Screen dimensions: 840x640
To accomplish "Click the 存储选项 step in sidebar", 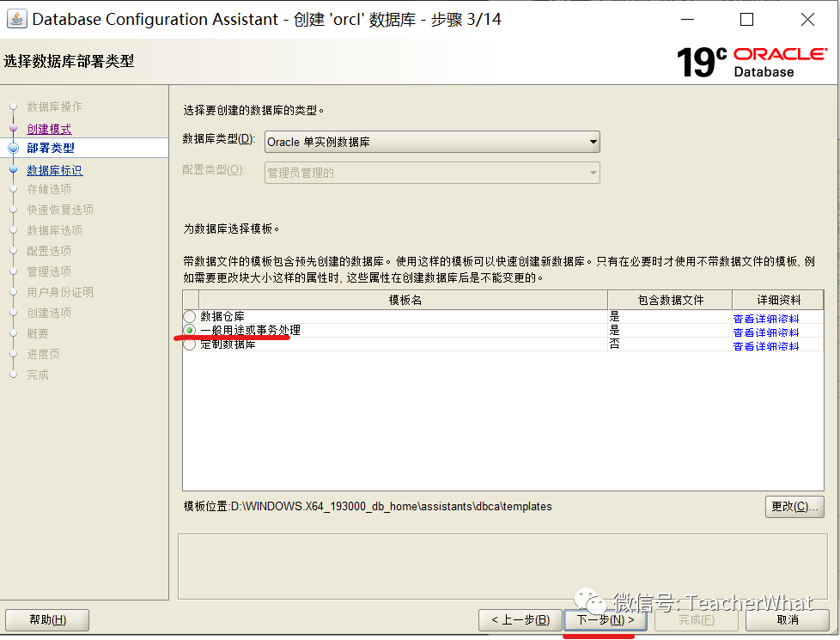I will [49, 189].
